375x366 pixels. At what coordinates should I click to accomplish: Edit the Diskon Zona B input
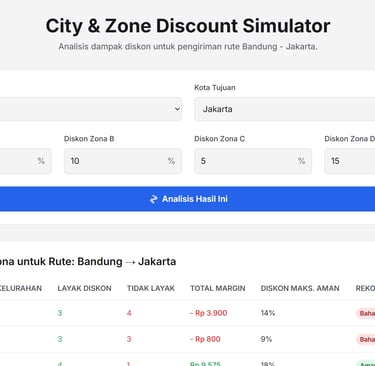click(123, 161)
